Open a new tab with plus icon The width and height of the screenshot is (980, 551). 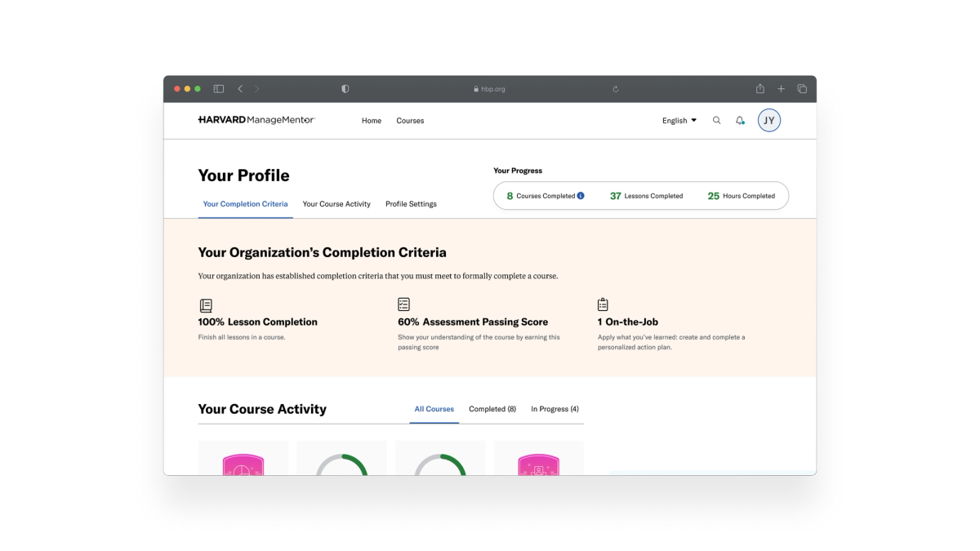point(781,89)
